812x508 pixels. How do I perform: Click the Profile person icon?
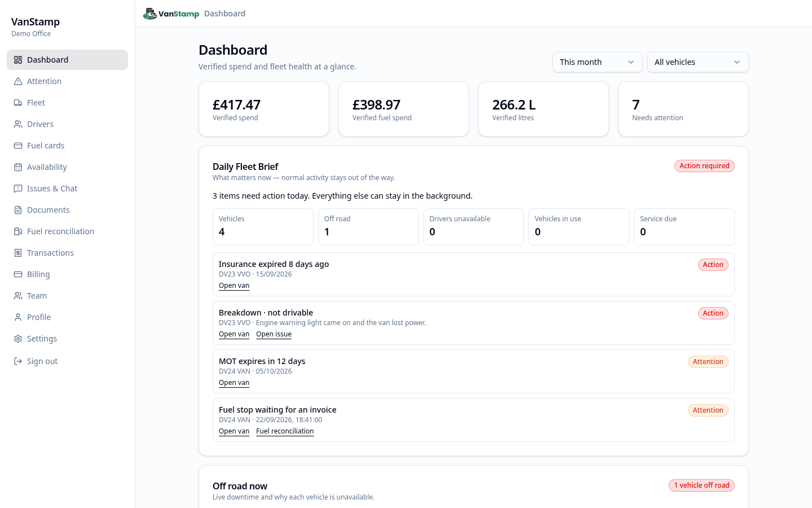pyautogui.click(x=18, y=317)
